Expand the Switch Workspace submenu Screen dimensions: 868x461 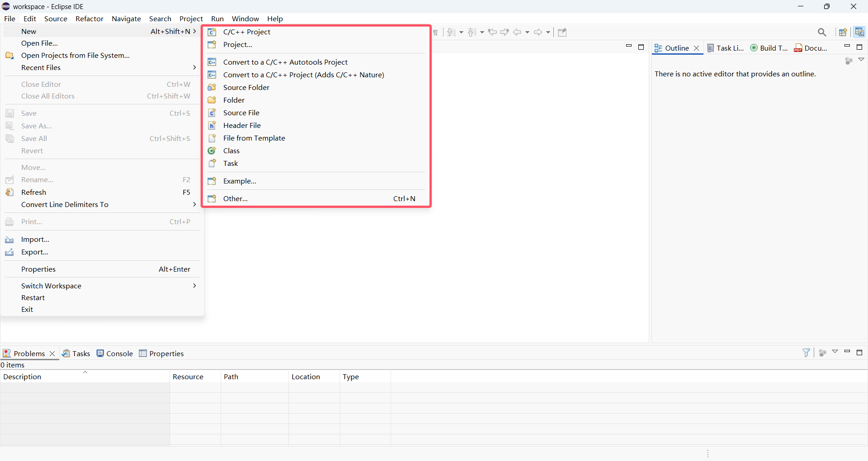pos(103,286)
